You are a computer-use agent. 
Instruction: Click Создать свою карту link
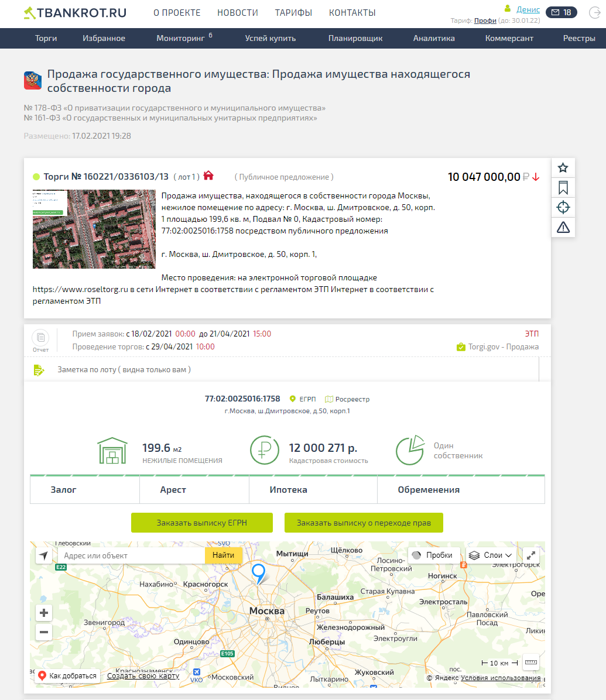(x=143, y=676)
